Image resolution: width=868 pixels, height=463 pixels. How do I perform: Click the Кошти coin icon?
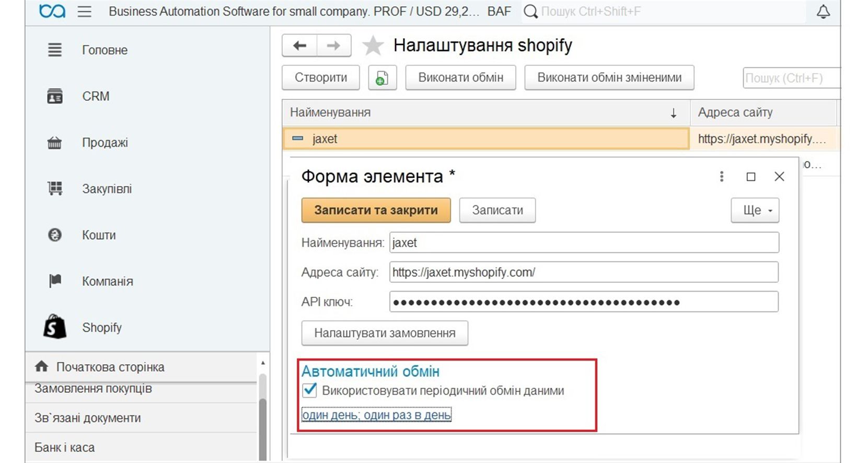[x=55, y=235]
